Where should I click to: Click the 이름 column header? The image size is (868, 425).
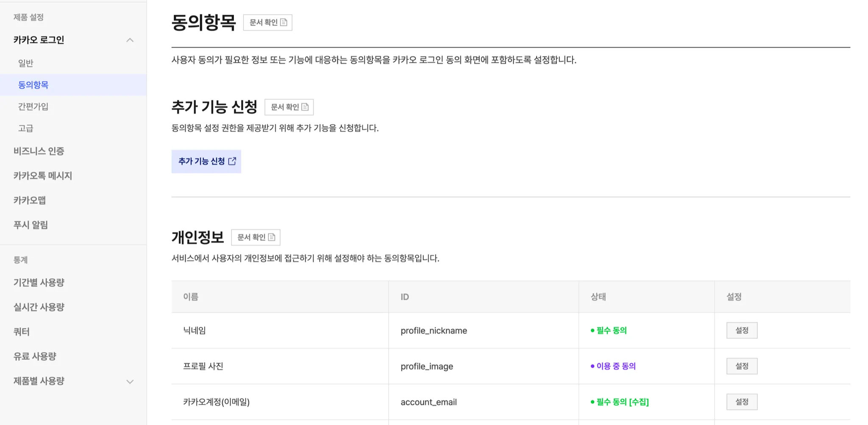pos(280,297)
